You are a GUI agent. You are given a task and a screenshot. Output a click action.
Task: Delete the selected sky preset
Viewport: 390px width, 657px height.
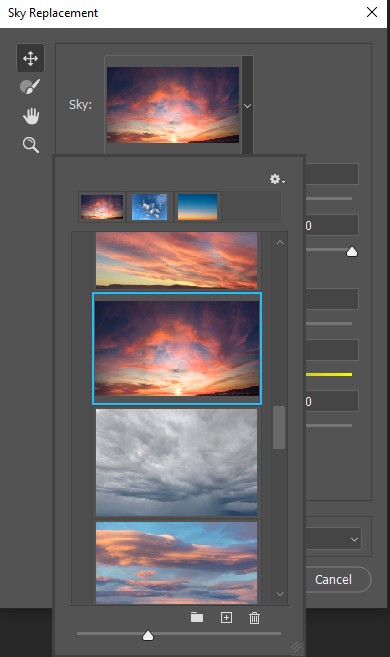pos(254,618)
